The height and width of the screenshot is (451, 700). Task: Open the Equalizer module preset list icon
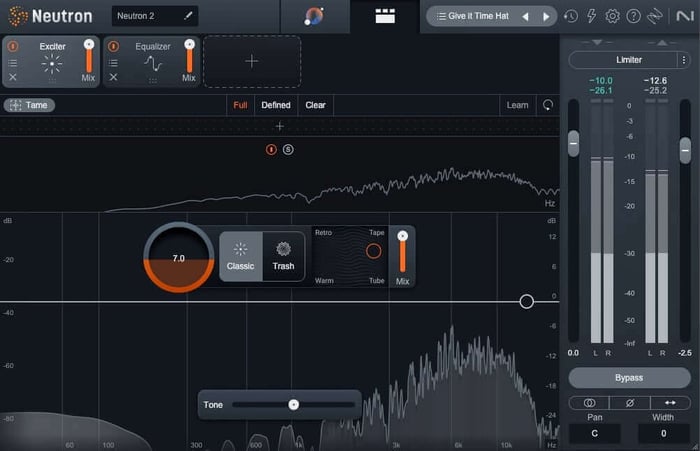[x=114, y=63]
